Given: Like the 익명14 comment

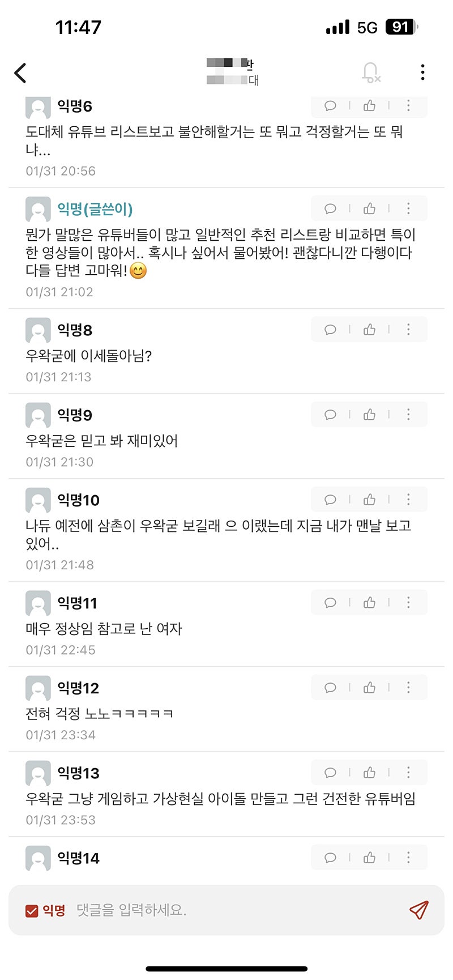Looking at the screenshot, I should pyautogui.click(x=370, y=858).
